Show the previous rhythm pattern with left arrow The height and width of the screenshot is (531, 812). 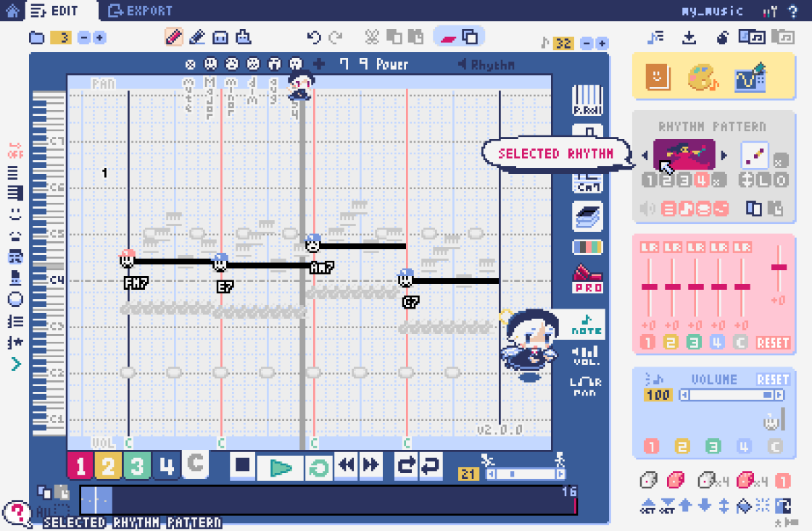(x=645, y=154)
